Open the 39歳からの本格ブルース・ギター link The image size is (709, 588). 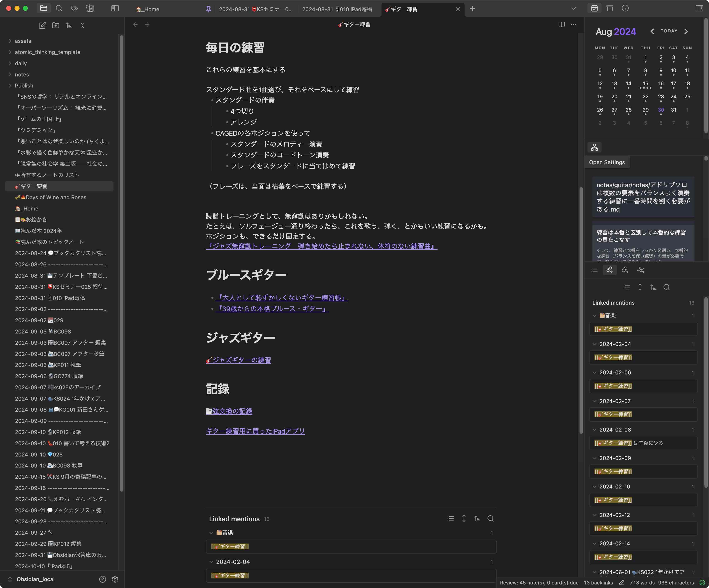pyautogui.click(x=272, y=309)
